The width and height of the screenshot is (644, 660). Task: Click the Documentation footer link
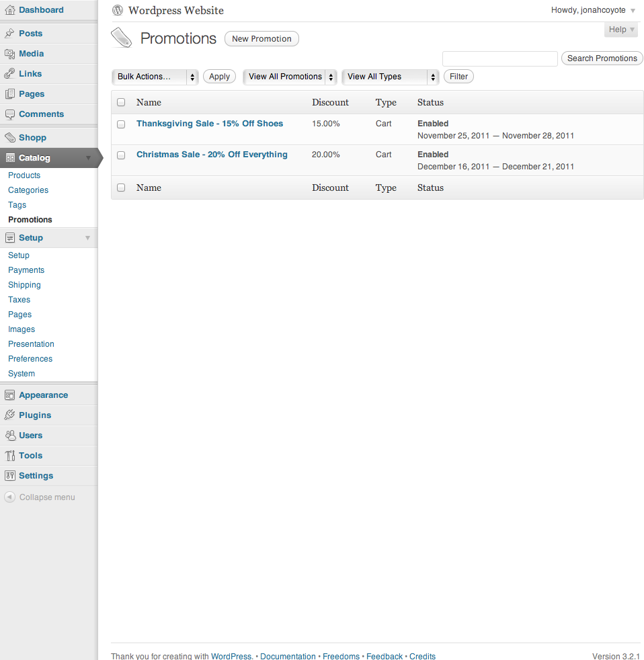point(288,656)
